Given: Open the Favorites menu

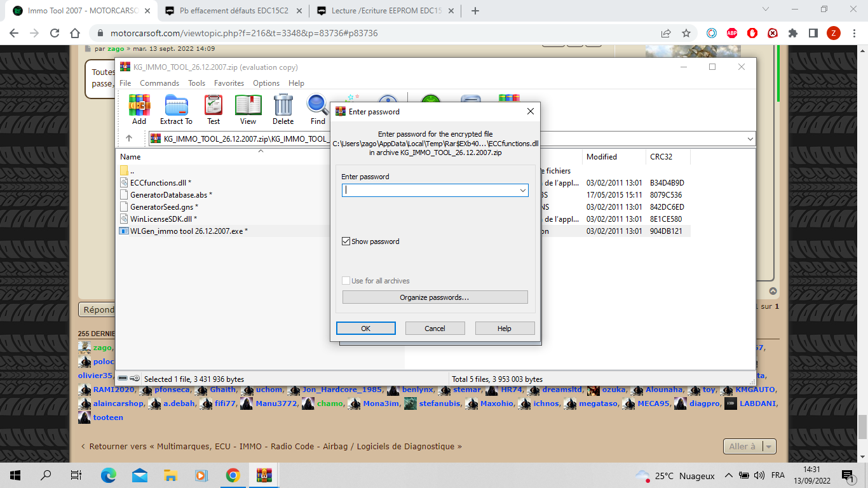Looking at the screenshot, I should [229, 83].
